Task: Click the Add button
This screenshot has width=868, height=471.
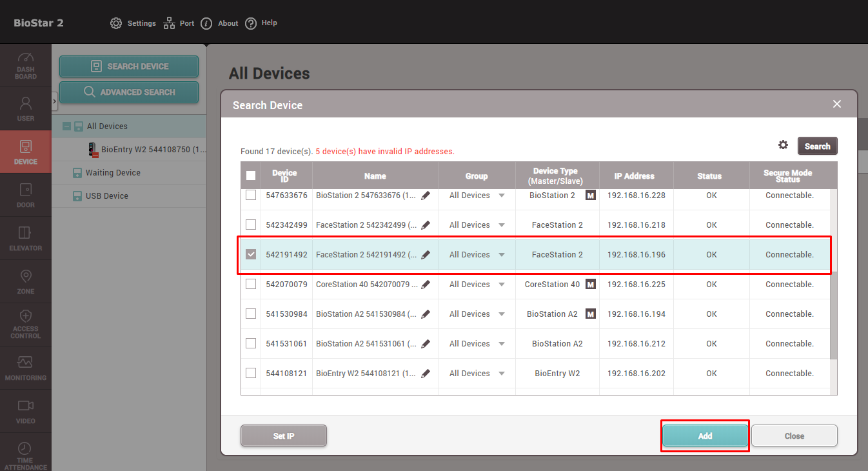Action: (x=705, y=436)
